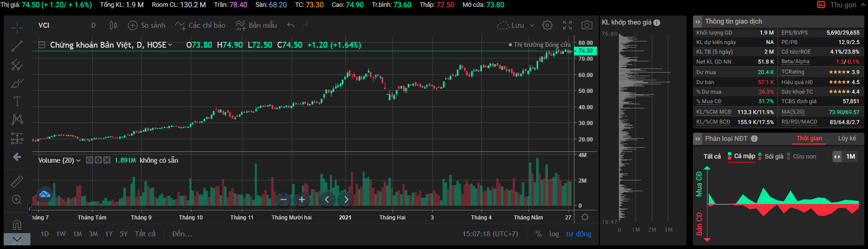Open Các chỉ báo indicators
Screen dimensions: 868x249
[201, 25]
